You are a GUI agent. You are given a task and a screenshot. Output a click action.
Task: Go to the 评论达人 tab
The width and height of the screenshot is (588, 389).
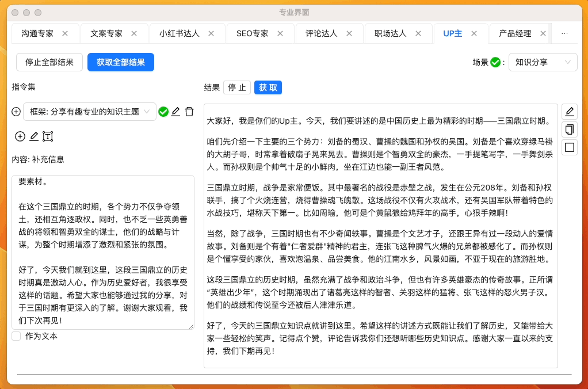point(322,33)
